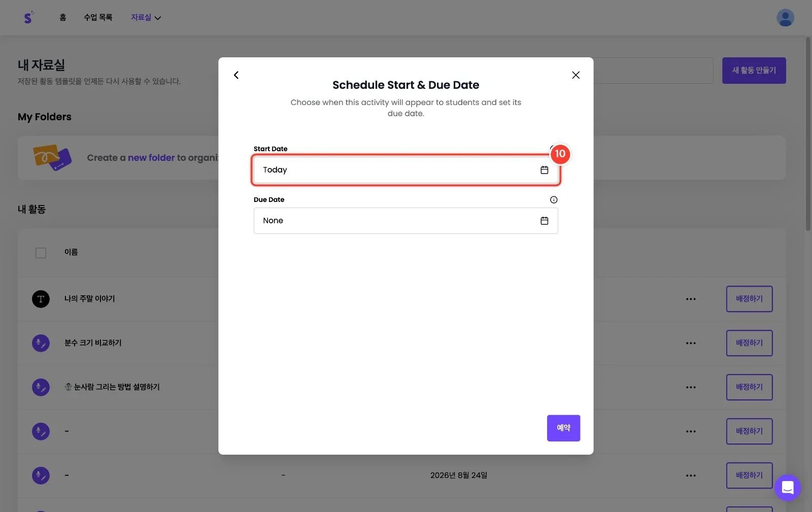Confirm scheduling with the 예약 button
Image resolution: width=812 pixels, height=512 pixels.
pos(563,428)
